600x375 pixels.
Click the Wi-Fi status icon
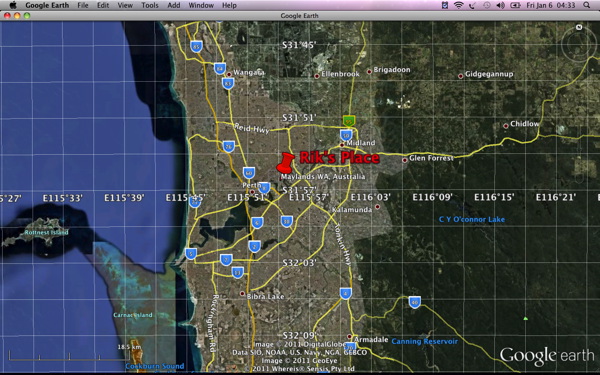[x=458, y=5]
